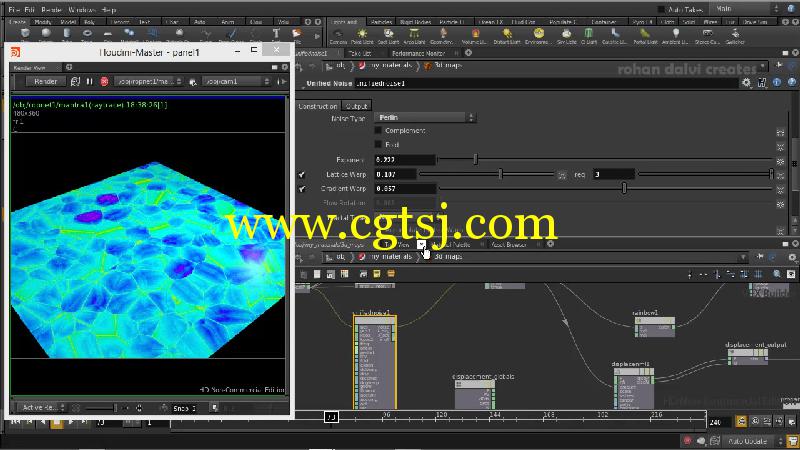Switch to the Performance Monitor tab
The image size is (800, 450).
click(418, 53)
